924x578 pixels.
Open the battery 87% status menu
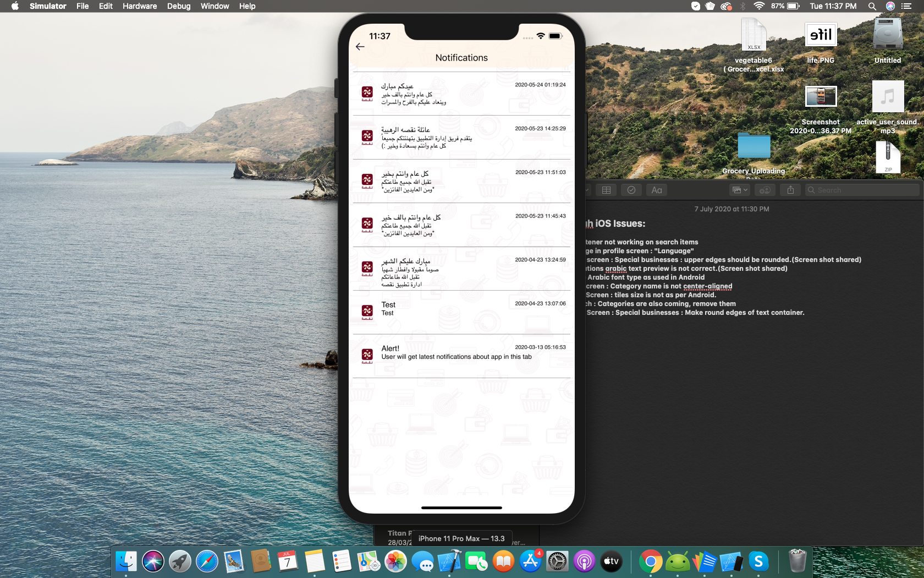point(785,6)
